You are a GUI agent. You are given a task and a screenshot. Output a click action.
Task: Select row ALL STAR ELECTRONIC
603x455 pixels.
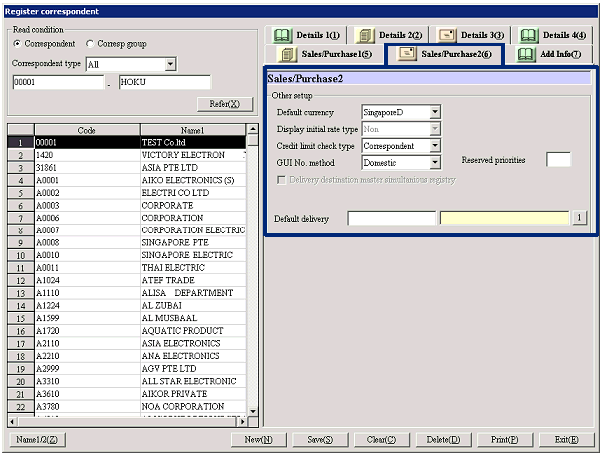tap(127, 381)
